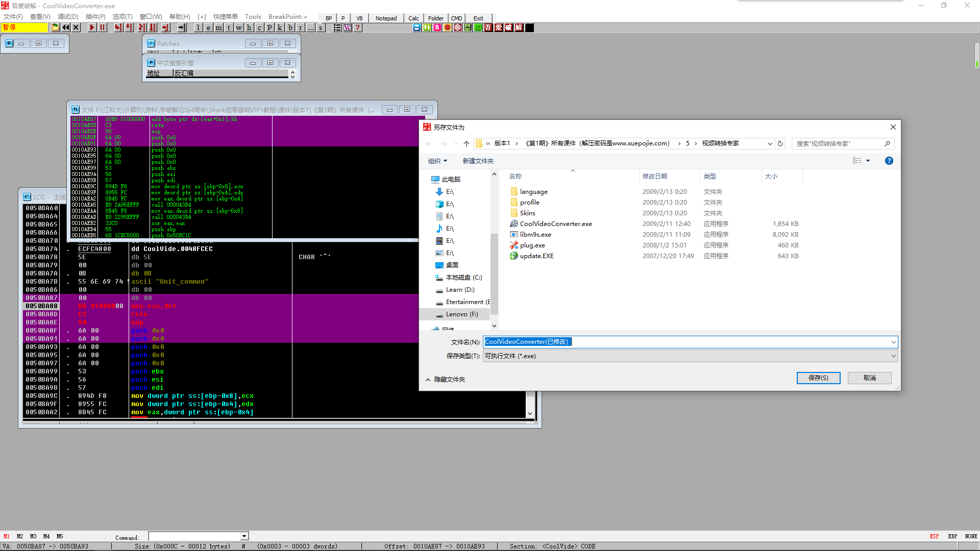Open the breakpoints 'b' window button
This screenshot has height=551, width=980.
290,28
